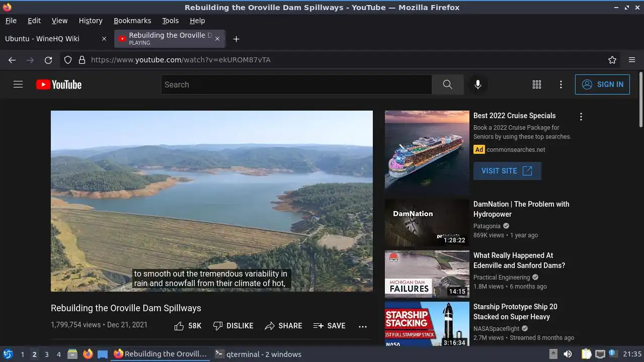Viewport: 644px width, 362px height.
Task: Open Firefox File menu
Action: point(11,21)
